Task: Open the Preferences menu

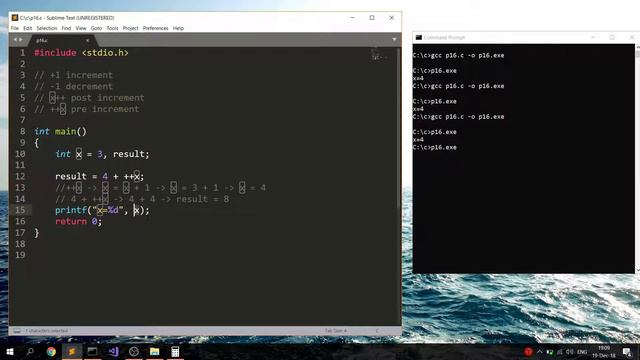Action: (156, 28)
